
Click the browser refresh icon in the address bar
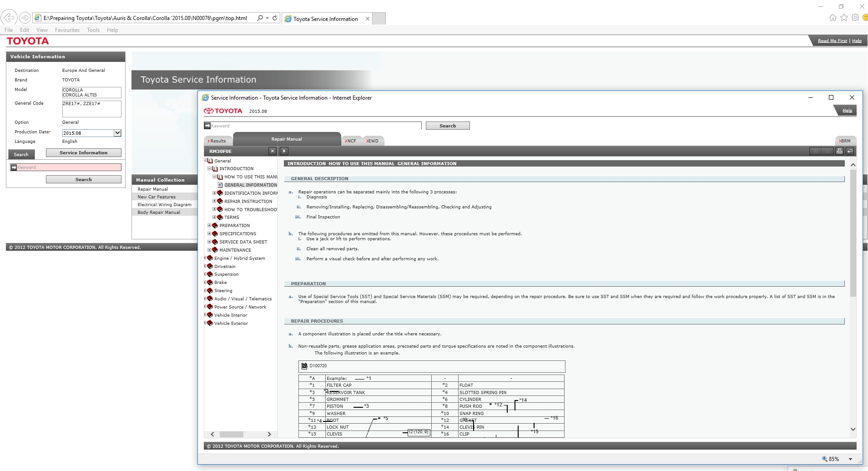point(275,18)
